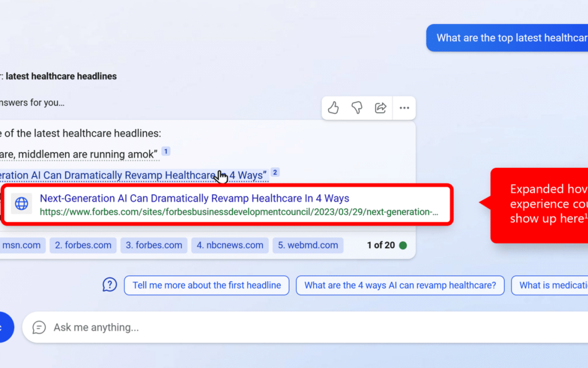Click the globe icon in hover card
Viewport: 588px width, 368px height.
(x=22, y=204)
